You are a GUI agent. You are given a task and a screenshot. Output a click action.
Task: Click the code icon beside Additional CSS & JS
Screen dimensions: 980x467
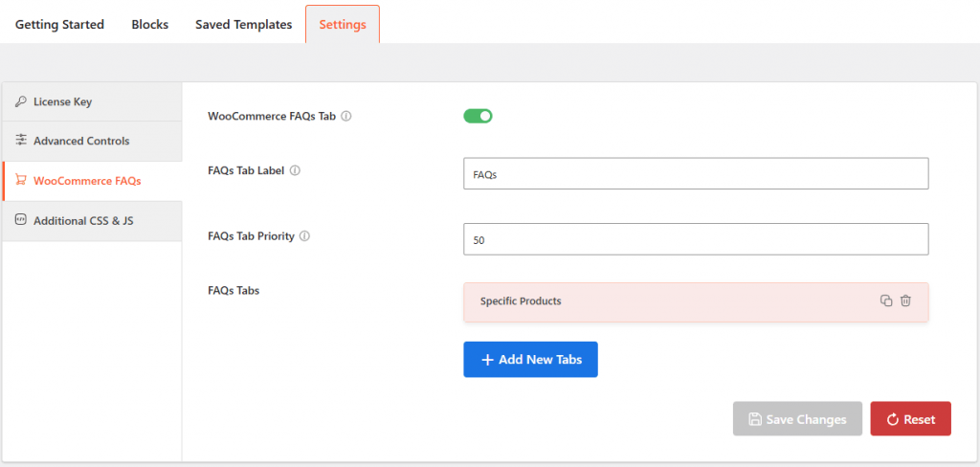21,220
